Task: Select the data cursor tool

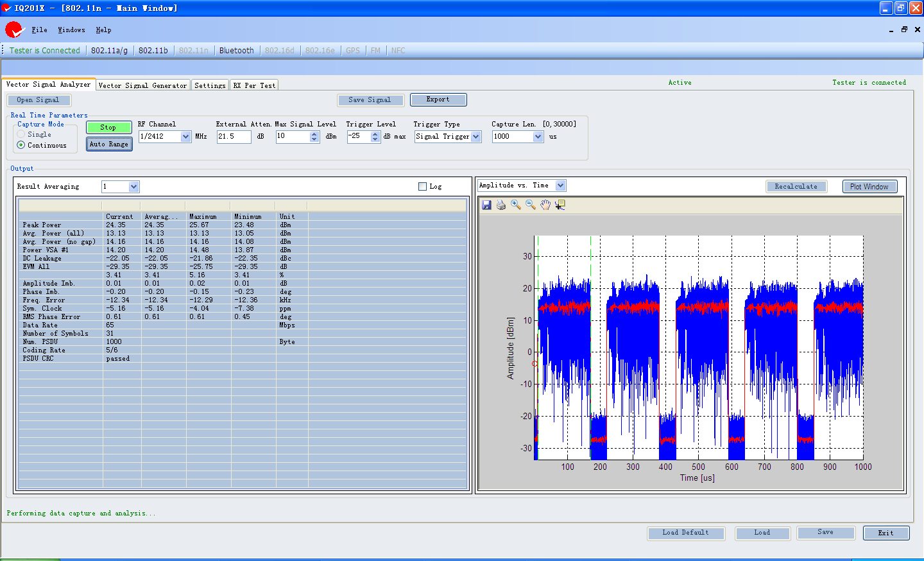Action: pyautogui.click(x=560, y=205)
